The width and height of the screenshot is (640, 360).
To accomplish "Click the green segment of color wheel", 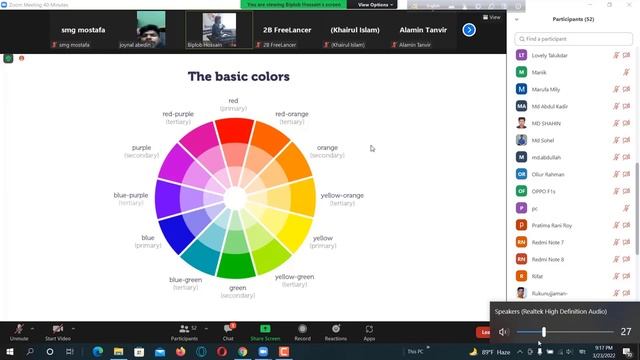I will click(236, 265).
